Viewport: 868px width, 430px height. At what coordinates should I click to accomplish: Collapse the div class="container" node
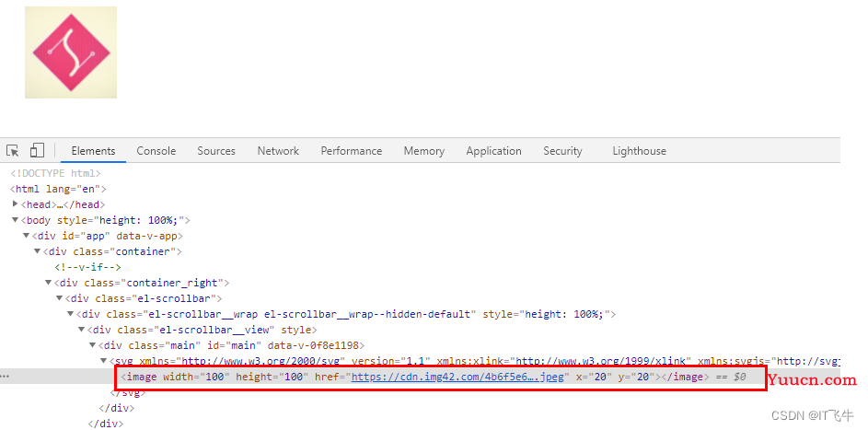coord(38,251)
